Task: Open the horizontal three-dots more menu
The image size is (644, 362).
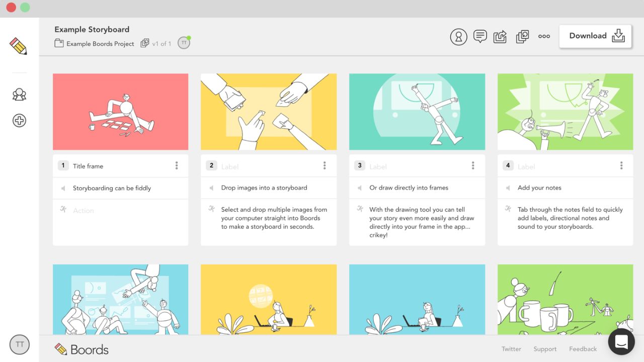Action: [544, 36]
